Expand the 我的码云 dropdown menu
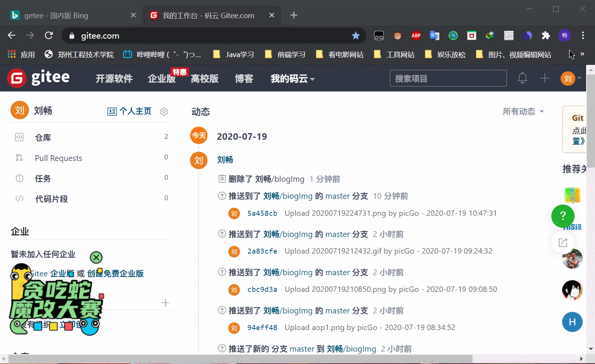The width and height of the screenshot is (595, 364). click(x=292, y=79)
